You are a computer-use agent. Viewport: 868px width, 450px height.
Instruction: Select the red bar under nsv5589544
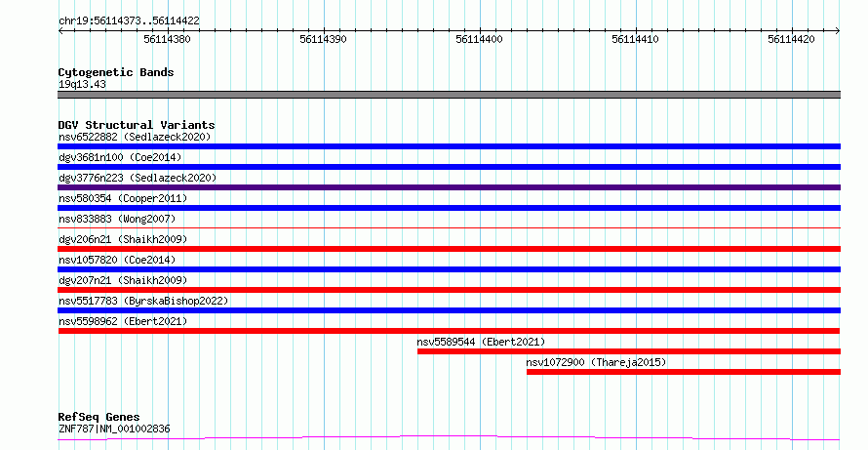629,351
